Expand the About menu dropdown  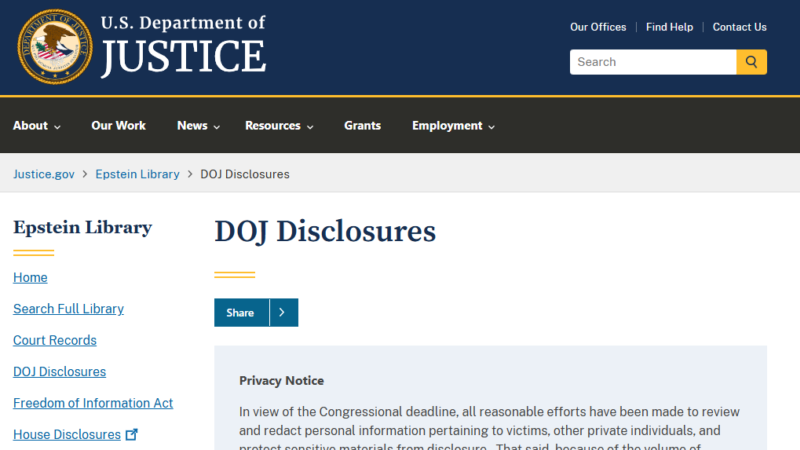click(x=36, y=126)
